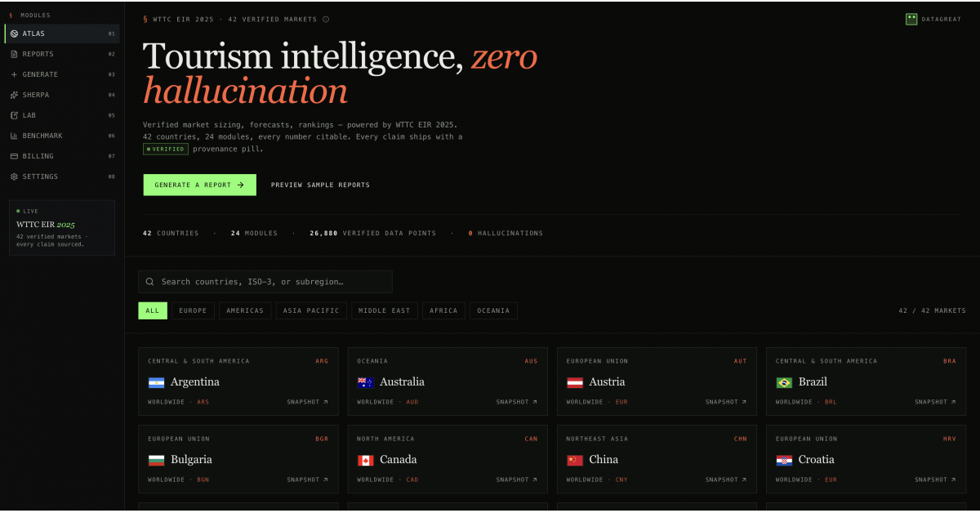This screenshot has height=513, width=980.
Task: Click the Benchmark bar chart icon
Action: pyautogui.click(x=14, y=136)
